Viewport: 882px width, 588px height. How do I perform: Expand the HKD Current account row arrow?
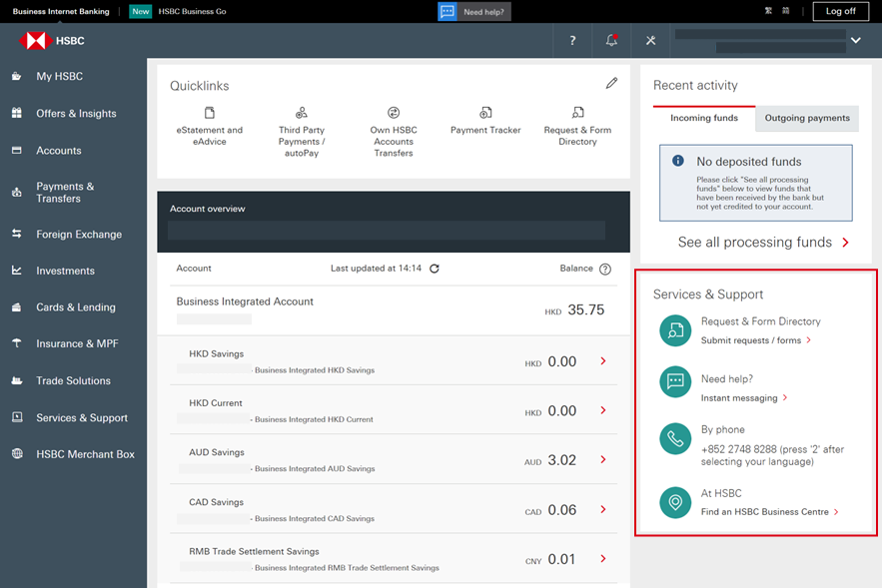[x=603, y=410]
